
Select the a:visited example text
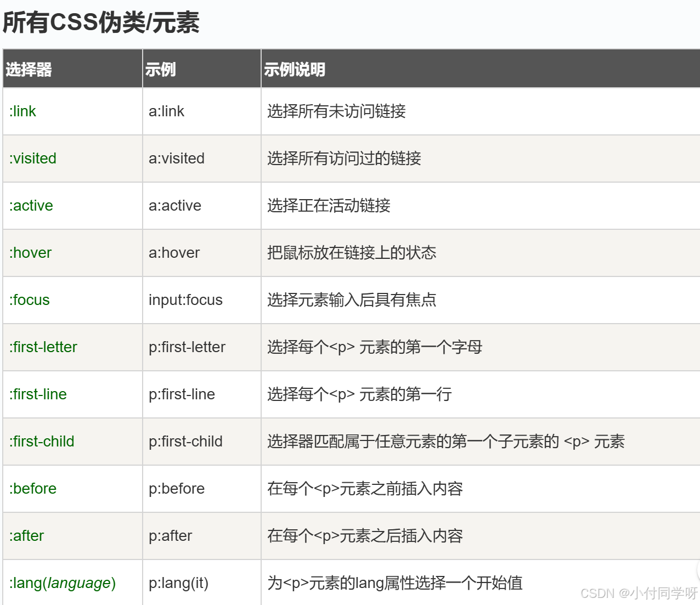[177, 159]
